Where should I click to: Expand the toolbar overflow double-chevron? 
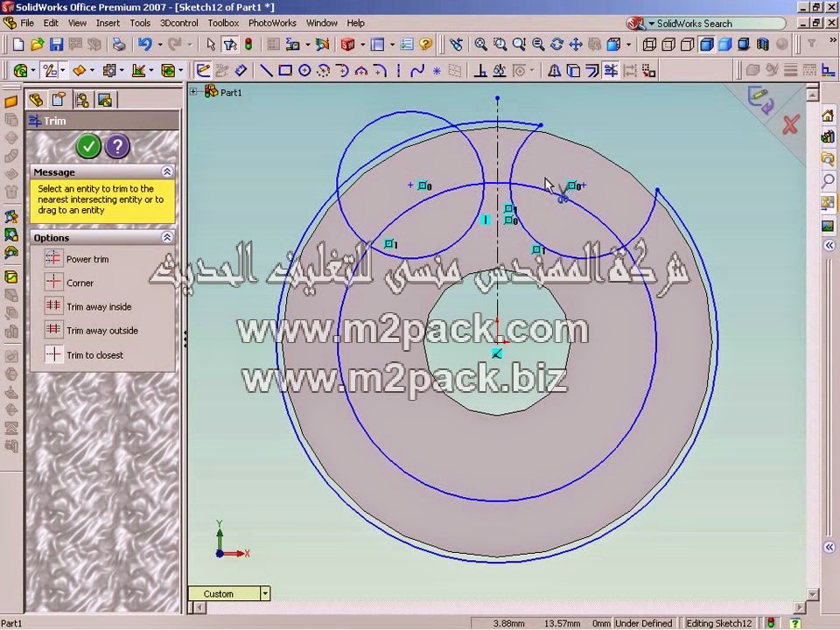coord(832,39)
